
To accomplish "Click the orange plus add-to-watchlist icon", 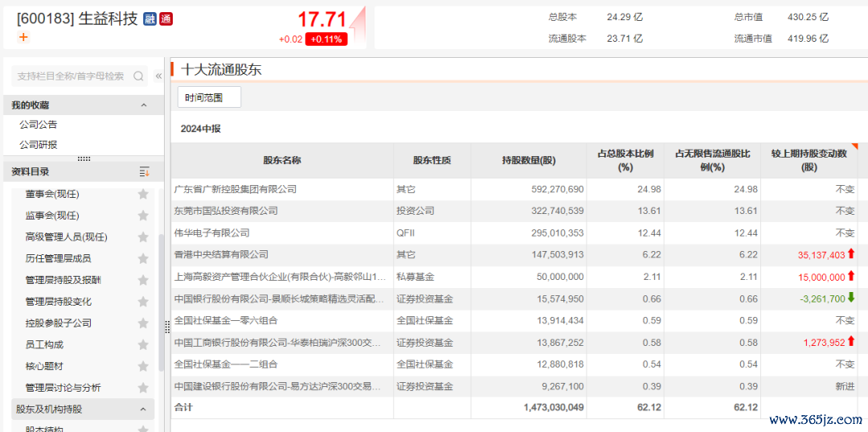I will [23, 37].
